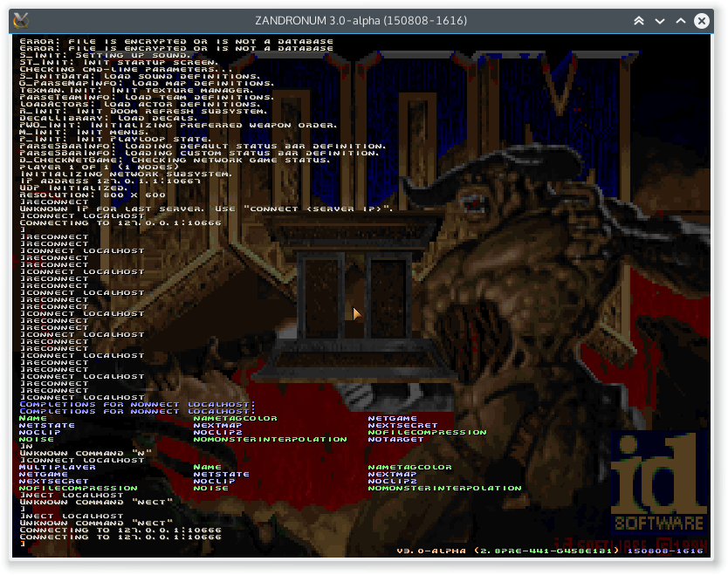Viewport: 728px width, 575px height.
Task: Click the NOTARGET completion entry
Action: click(395, 440)
